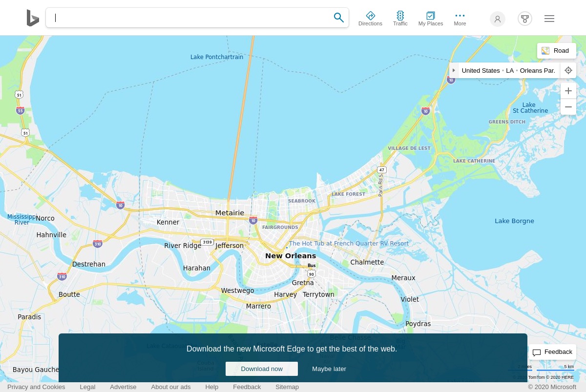Click River Ridge label on map
The image size is (586, 392).
(x=183, y=246)
